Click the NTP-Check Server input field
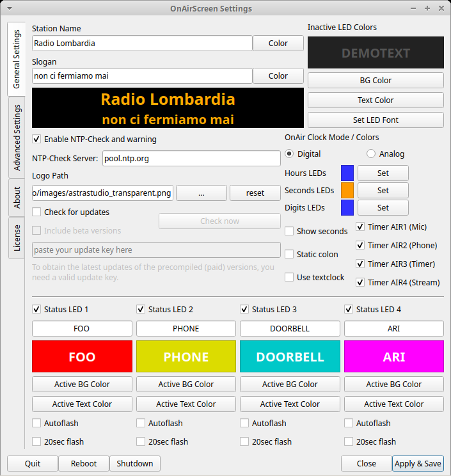451x476 pixels. pyautogui.click(x=191, y=159)
